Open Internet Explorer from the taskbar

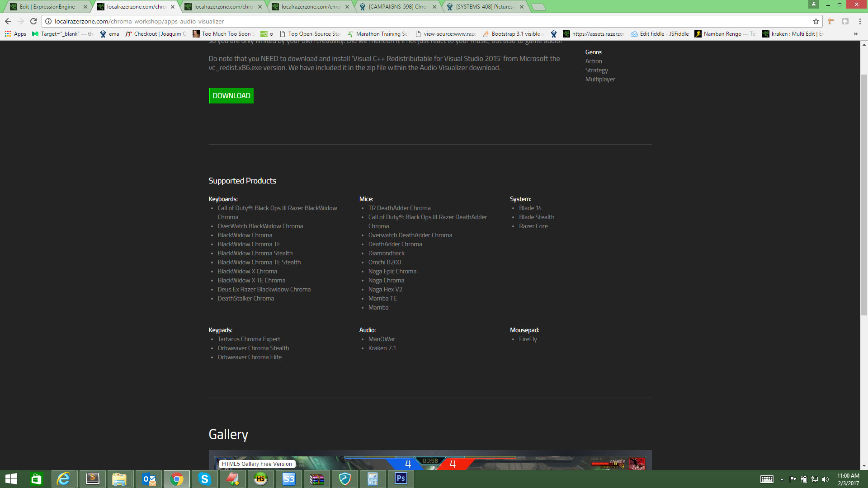pos(64,479)
